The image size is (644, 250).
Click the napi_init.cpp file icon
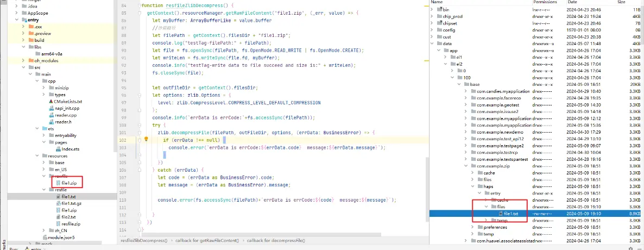tap(52, 108)
